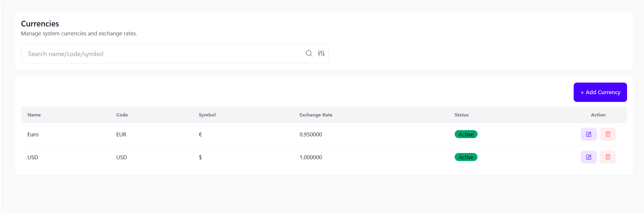Select the 1.000000 exchange rate value
644x213 pixels.
pyautogui.click(x=311, y=157)
